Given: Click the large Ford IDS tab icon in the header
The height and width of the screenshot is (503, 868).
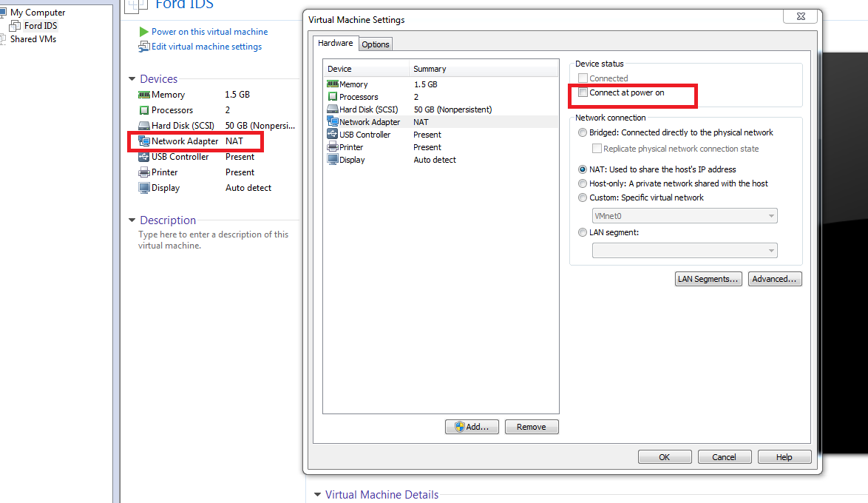Looking at the screenshot, I should [x=136, y=4].
